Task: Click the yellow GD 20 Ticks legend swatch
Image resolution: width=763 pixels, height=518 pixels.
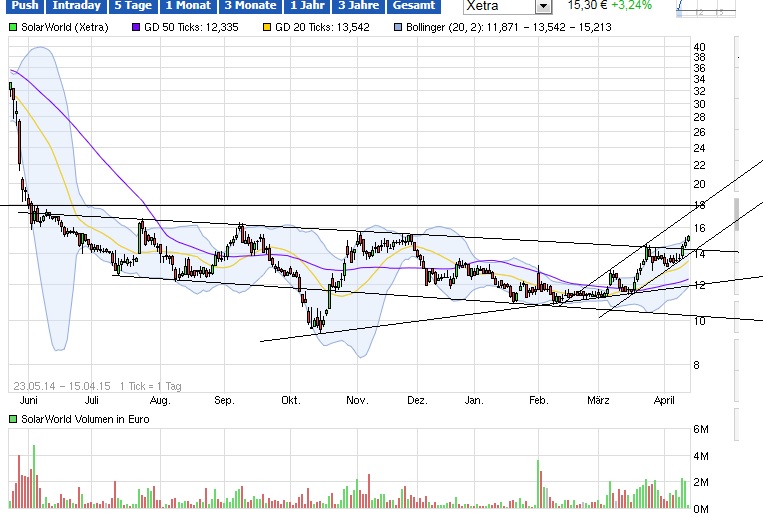Action: tap(267, 27)
